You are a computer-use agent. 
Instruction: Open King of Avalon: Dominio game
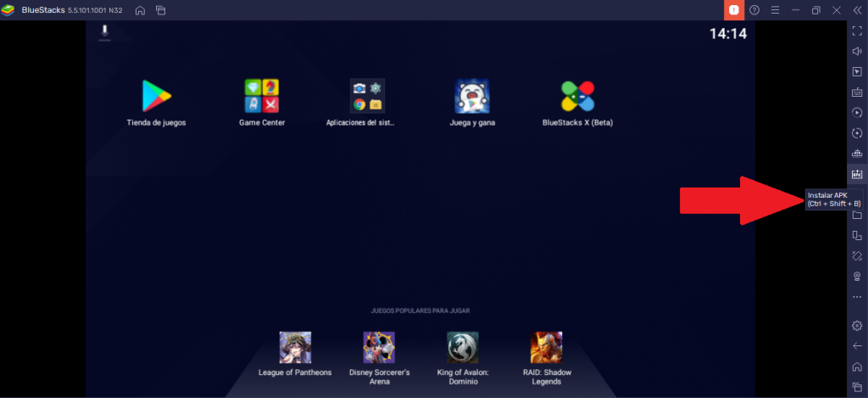point(463,347)
